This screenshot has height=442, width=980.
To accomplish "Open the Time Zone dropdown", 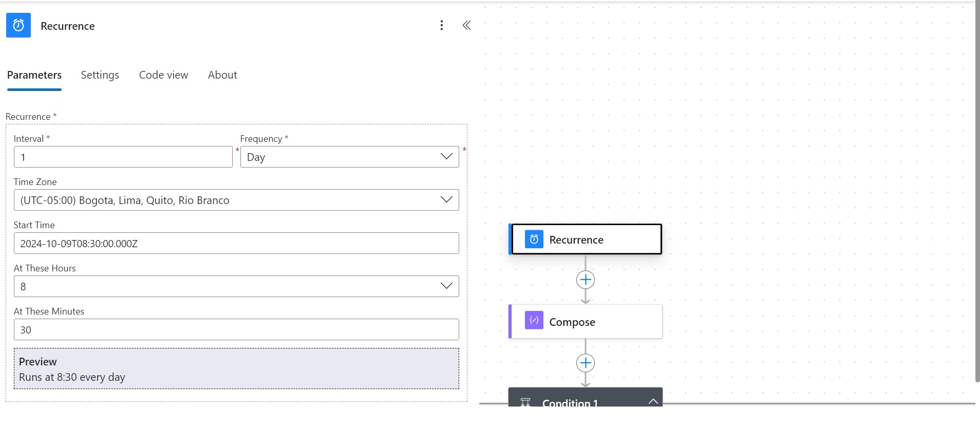I will coord(236,200).
